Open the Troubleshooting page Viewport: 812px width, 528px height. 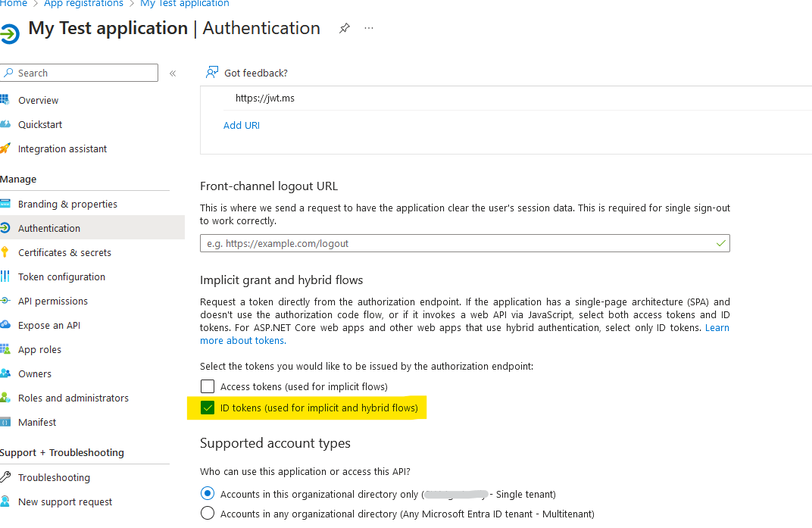[x=54, y=478]
